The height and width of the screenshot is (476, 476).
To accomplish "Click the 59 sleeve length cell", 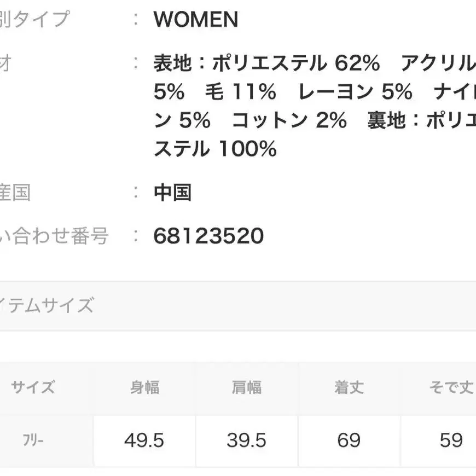I will (451, 441).
